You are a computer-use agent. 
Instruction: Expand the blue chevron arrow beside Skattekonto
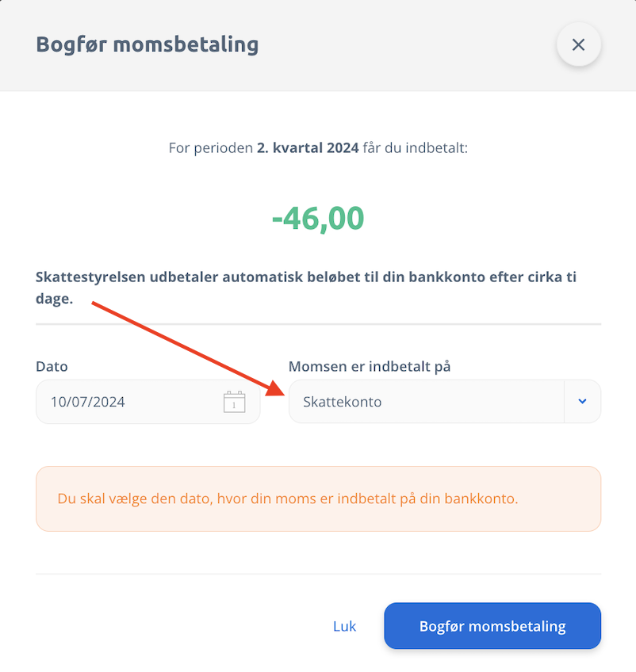click(x=582, y=402)
